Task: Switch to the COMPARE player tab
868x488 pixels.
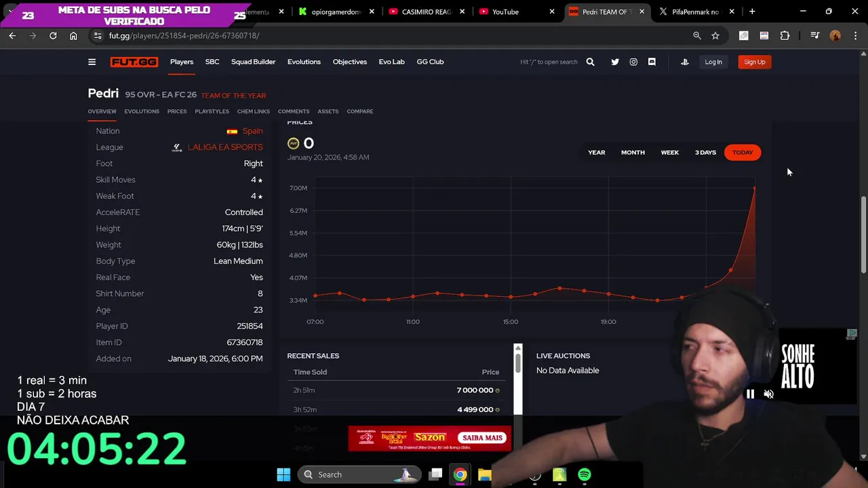Action: click(x=360, y=111)
